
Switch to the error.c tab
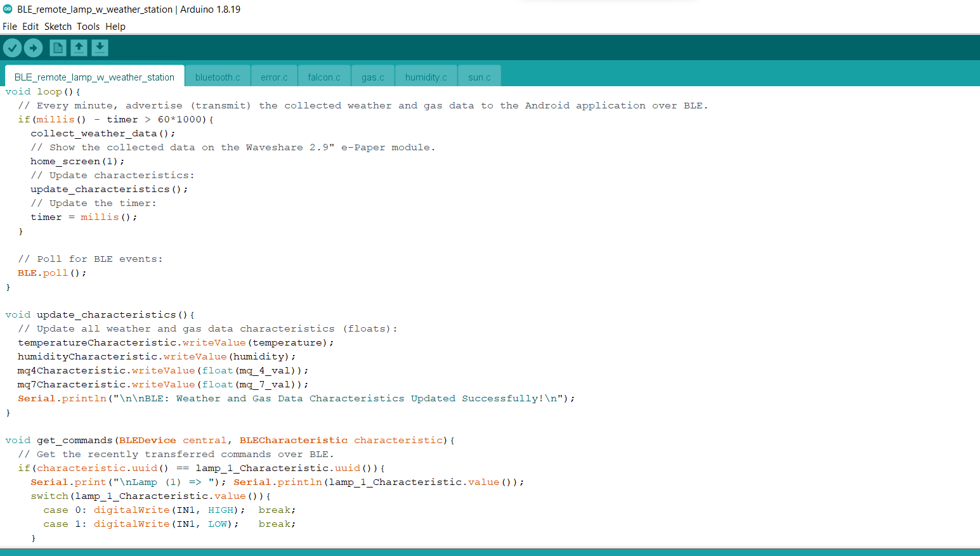pyautogui.click(x=273, y=76)
